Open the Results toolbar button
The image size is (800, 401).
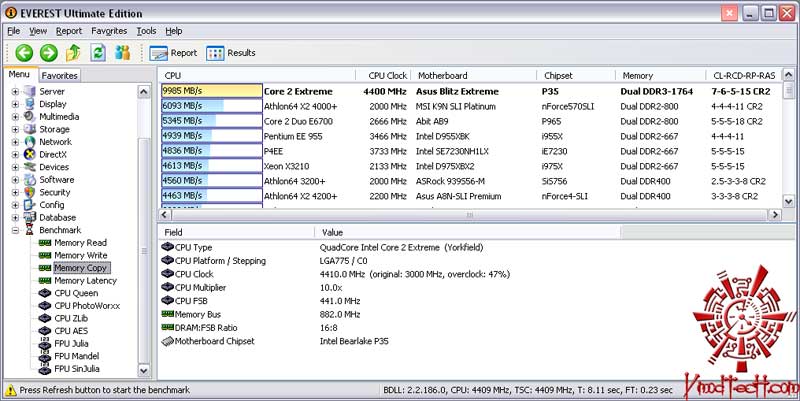pos(231,53)
